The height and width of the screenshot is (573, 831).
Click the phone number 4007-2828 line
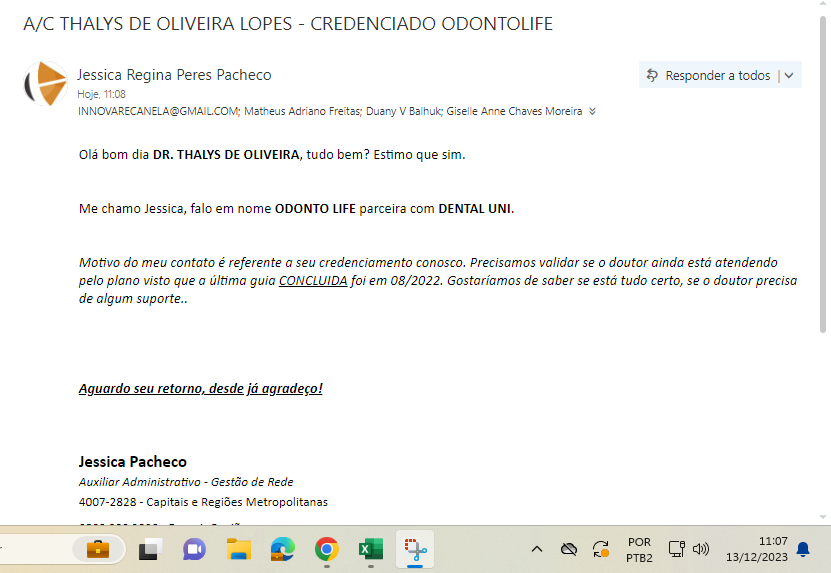[203, 502]
